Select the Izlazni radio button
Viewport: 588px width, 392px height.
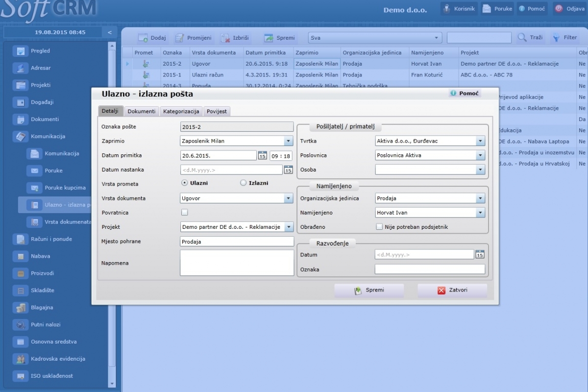(243, 183)
